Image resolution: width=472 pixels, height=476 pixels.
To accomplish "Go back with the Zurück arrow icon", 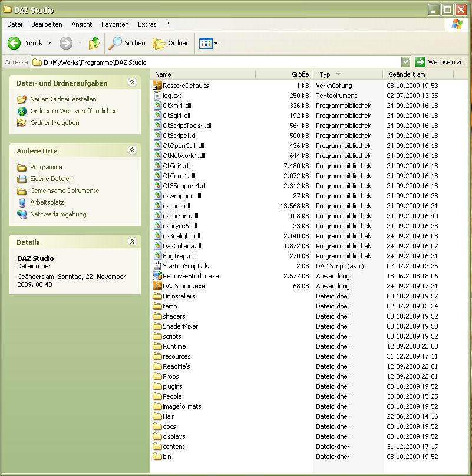I will (x=14, y=43).
